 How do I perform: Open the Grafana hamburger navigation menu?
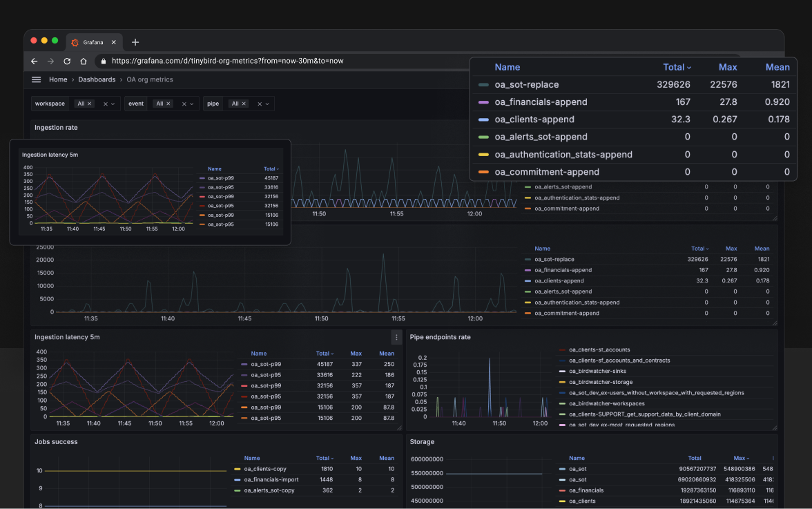37,79
